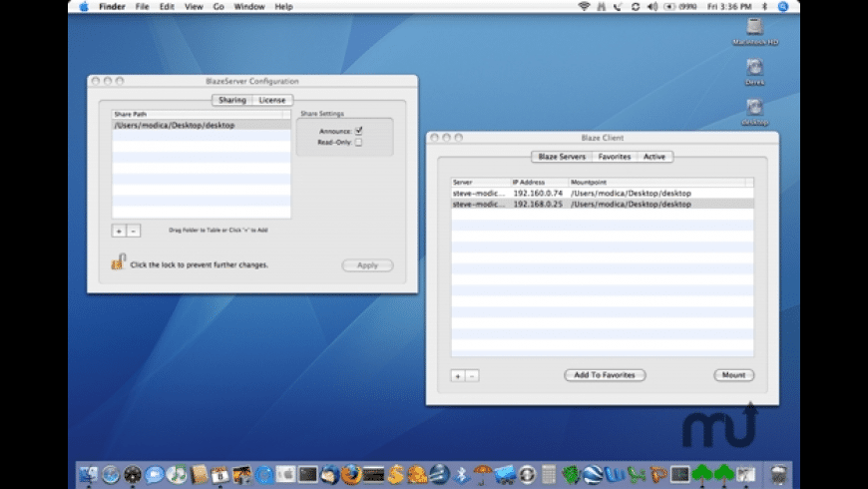The width and height of the screenshot is (868, 489).
Task: Open the Derek volume on desktop
Action: click(x=755, y=68)
